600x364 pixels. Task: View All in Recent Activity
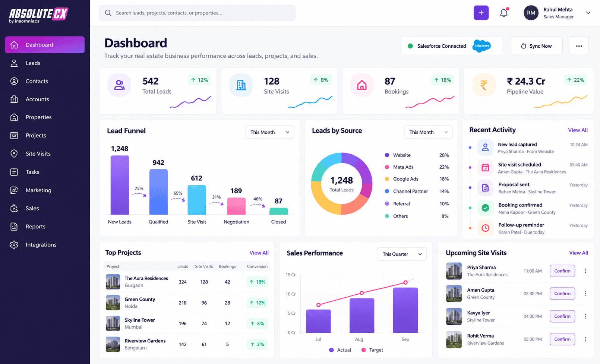[x=578, y=130]
